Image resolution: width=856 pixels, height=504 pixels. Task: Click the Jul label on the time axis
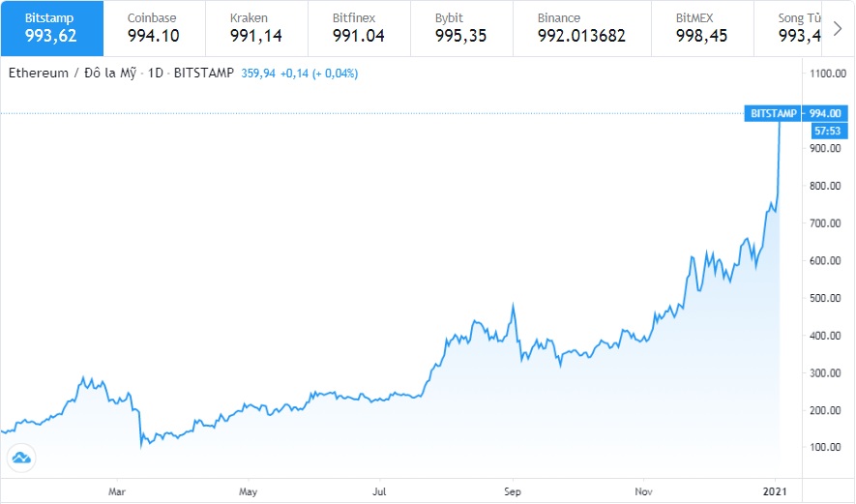point(379,491)
